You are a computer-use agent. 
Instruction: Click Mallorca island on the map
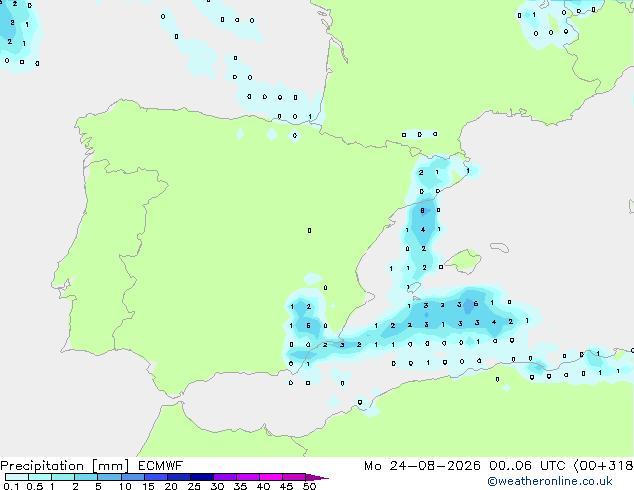[x=464, y=262]
